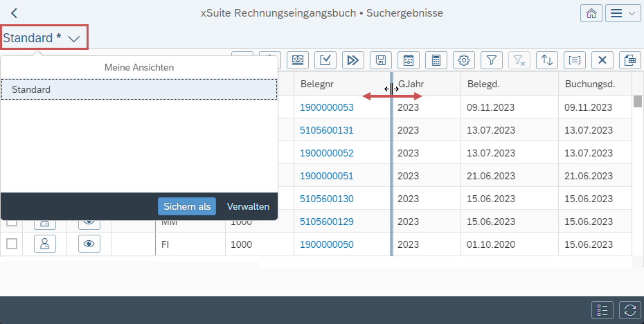
Task: Open the settings gear toolbar icon
Action: click(x=464, y=60)
